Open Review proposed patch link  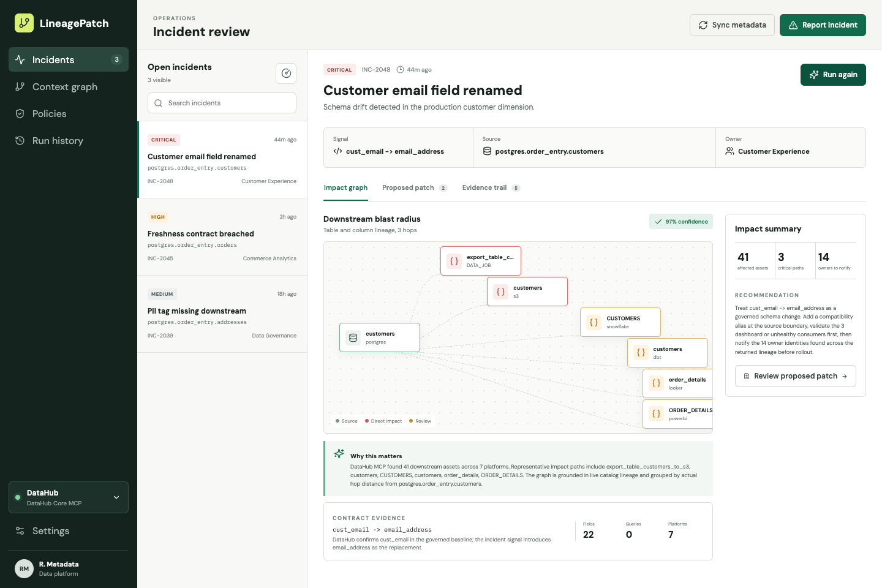point(796,376)
